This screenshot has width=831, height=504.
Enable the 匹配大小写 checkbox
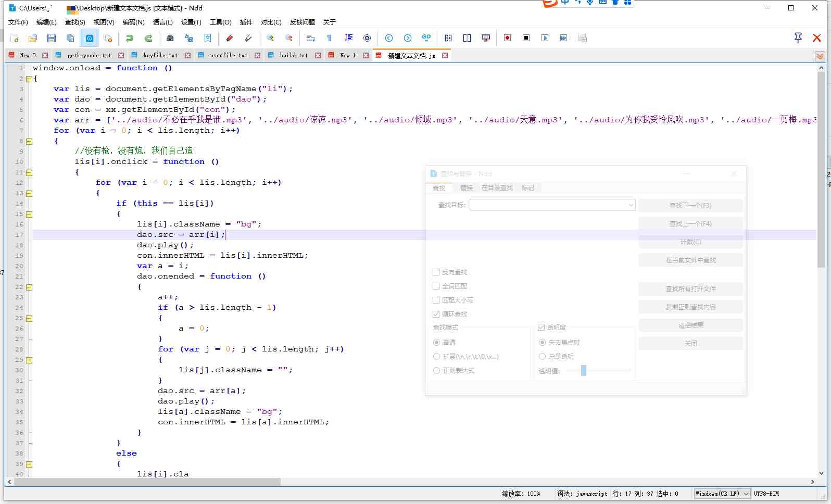[x=436, y=300]
